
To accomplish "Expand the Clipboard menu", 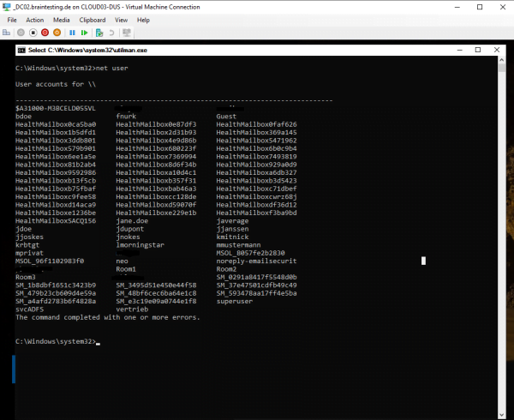I will coord(93,19).
